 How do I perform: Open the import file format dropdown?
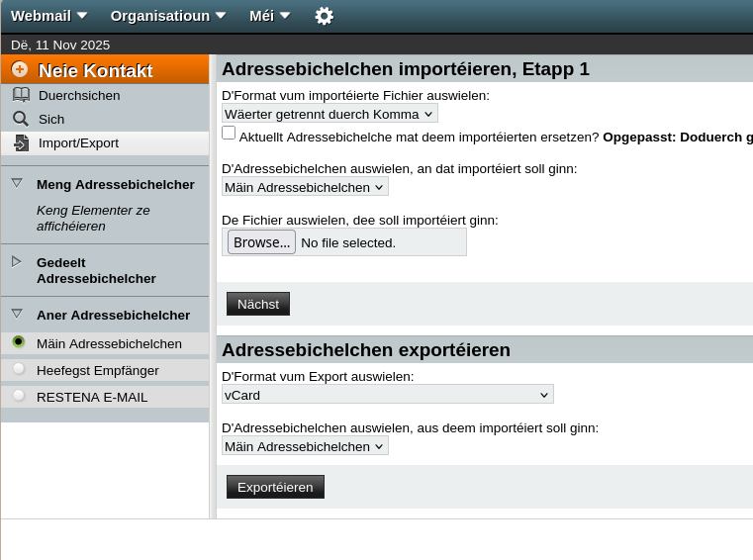329,114
